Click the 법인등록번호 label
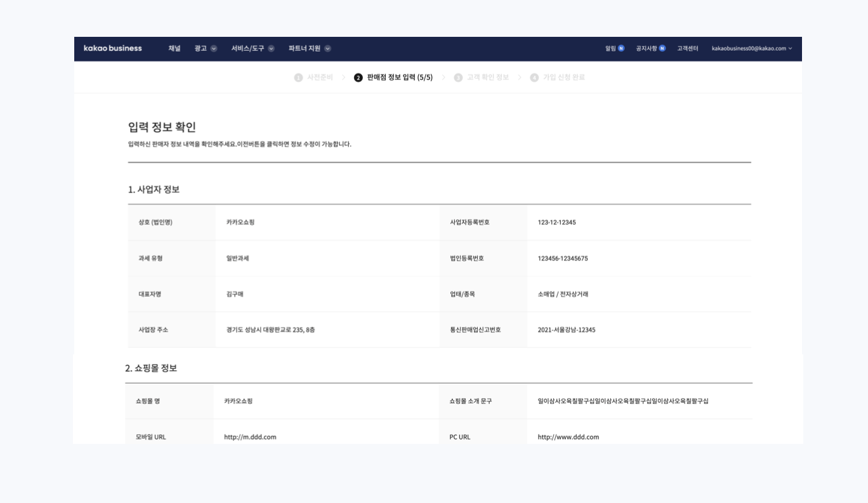This screenshot has width=868, height=503. pyautogui.click(x=467, y=258)
